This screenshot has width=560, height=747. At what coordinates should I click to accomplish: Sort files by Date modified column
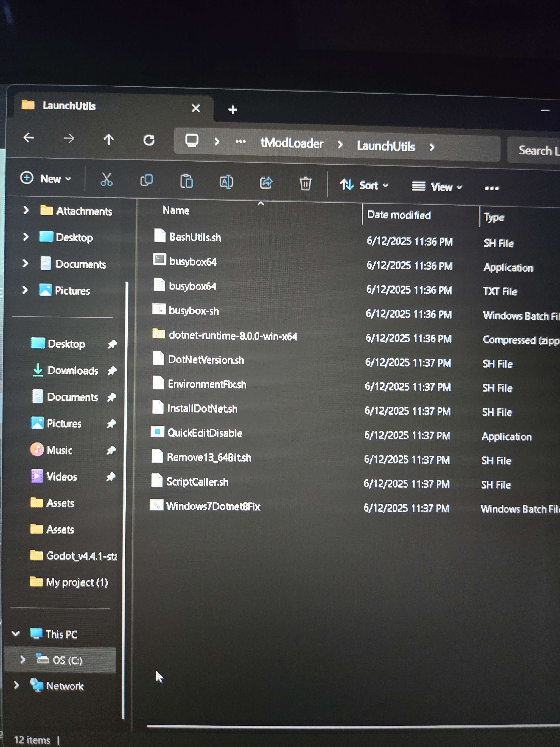(399, 215)
